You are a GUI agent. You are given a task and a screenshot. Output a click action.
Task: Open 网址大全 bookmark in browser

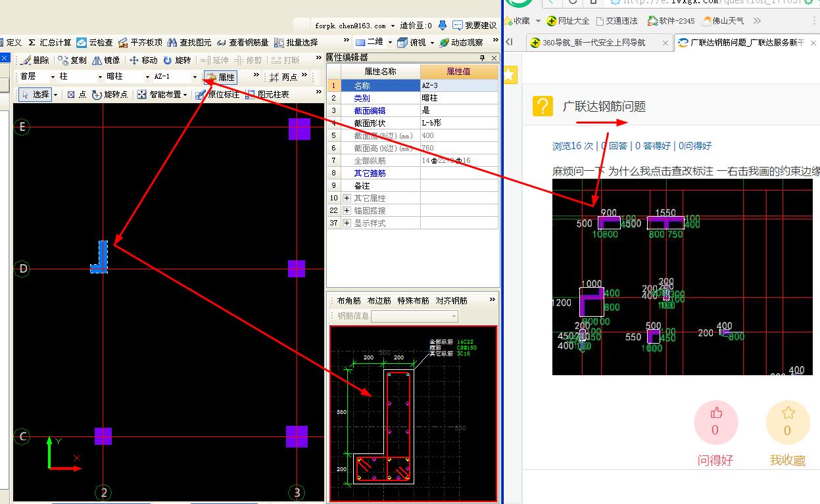[x=568, y=21]
